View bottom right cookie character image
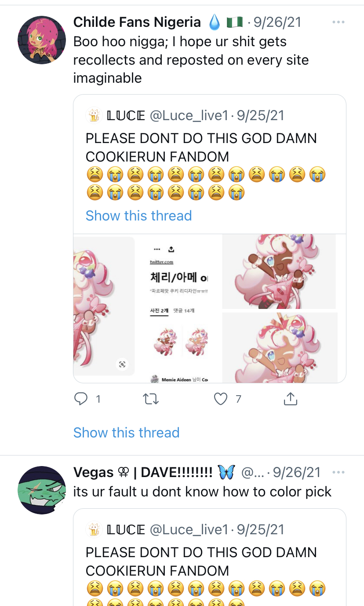 (280, 348)
